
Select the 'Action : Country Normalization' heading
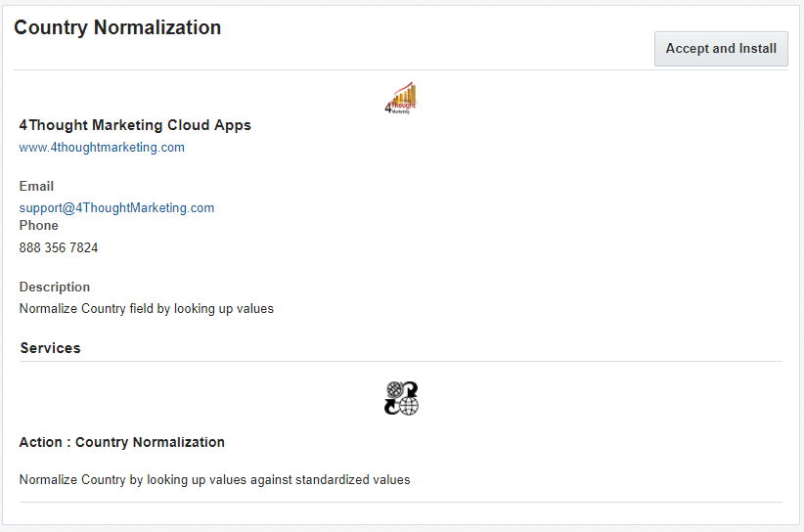[121, 442]
